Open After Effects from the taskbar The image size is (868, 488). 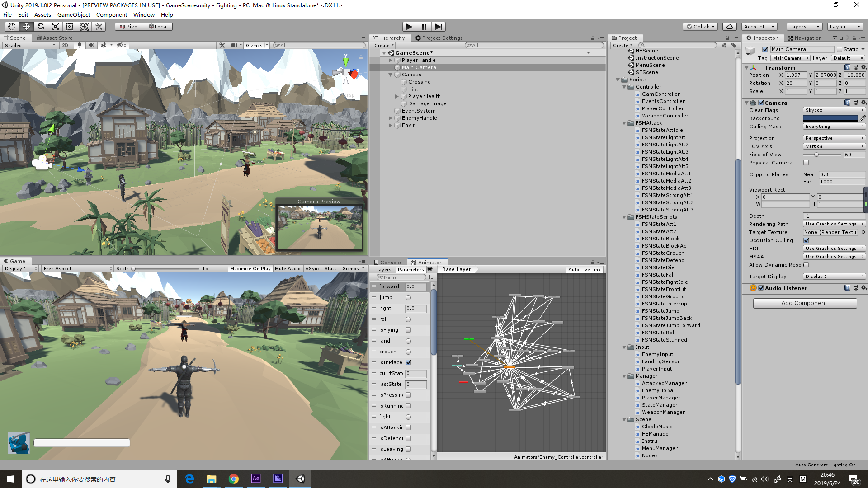tap(256, 479)
